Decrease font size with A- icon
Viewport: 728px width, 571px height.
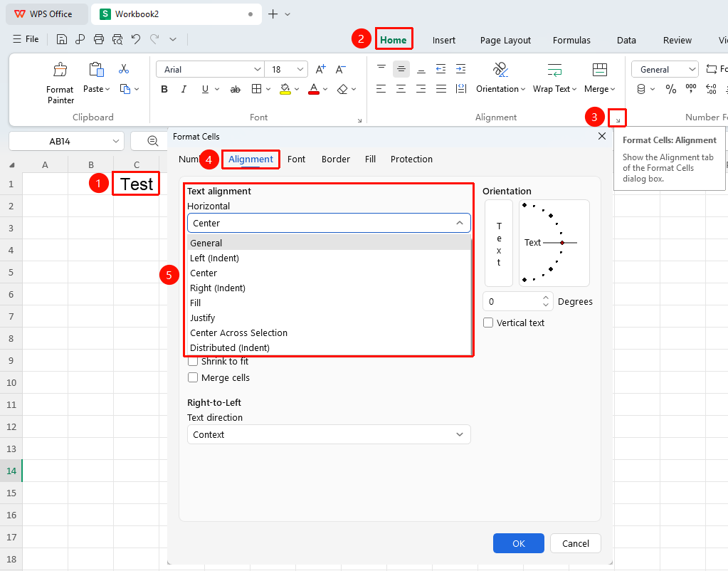(x=341, y=70)
